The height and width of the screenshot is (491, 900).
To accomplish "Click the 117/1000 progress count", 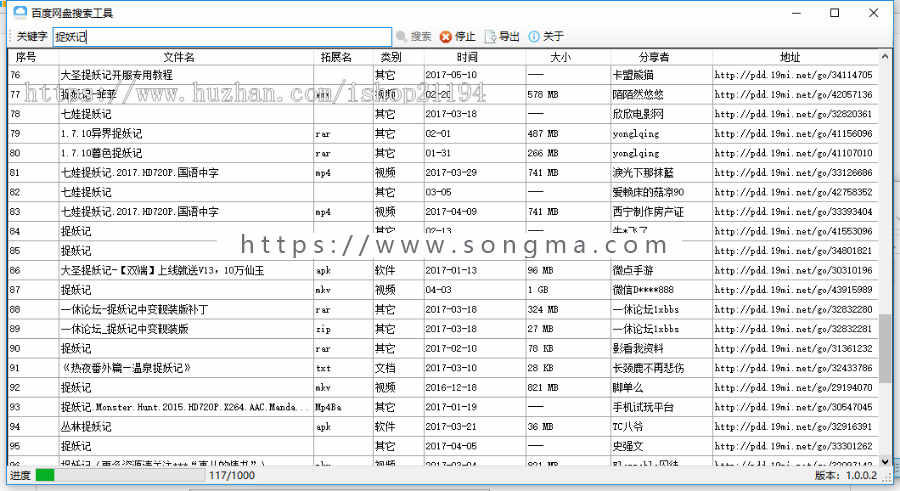I will coord(232,475).
